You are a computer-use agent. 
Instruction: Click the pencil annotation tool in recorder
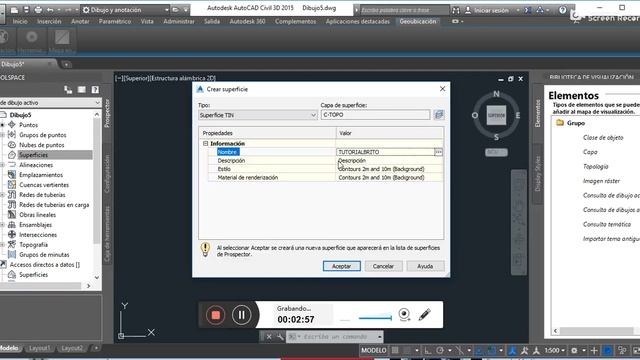coord(424,314)
